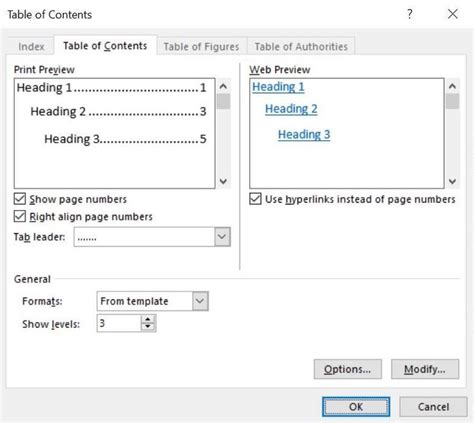
Task: Click the Options... button
Action: point(347,369)
